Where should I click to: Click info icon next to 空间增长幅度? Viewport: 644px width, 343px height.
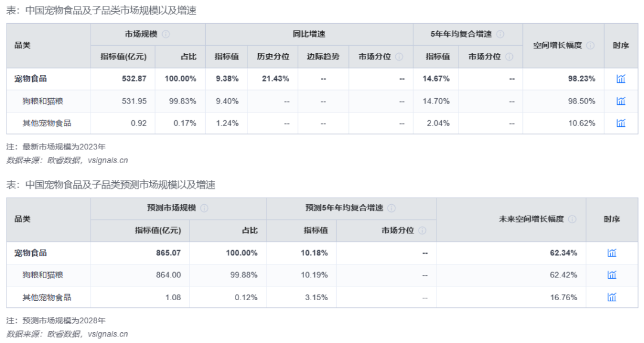tap(590, 45)
